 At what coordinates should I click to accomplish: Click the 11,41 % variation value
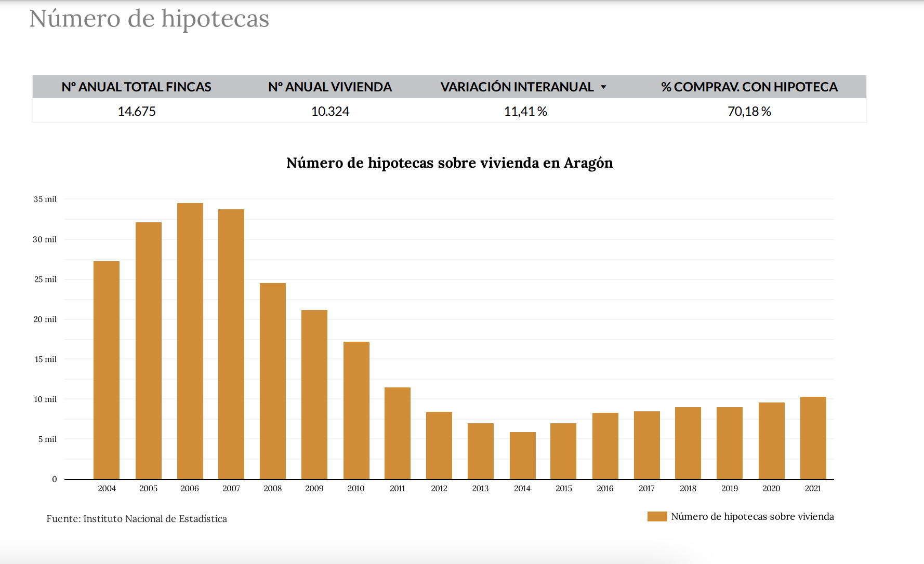tap(525, 112)
